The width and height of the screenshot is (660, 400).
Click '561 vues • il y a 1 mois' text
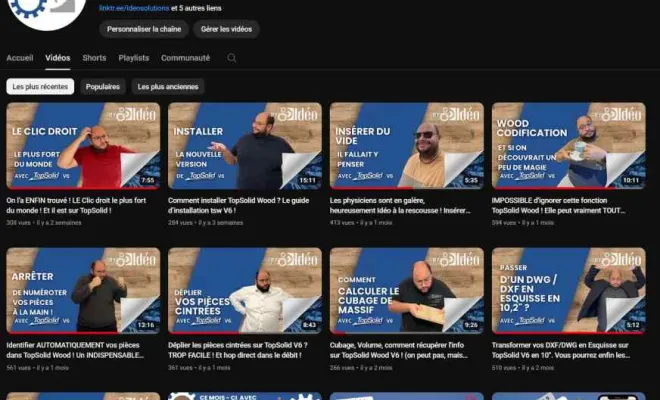coord(37,368)
